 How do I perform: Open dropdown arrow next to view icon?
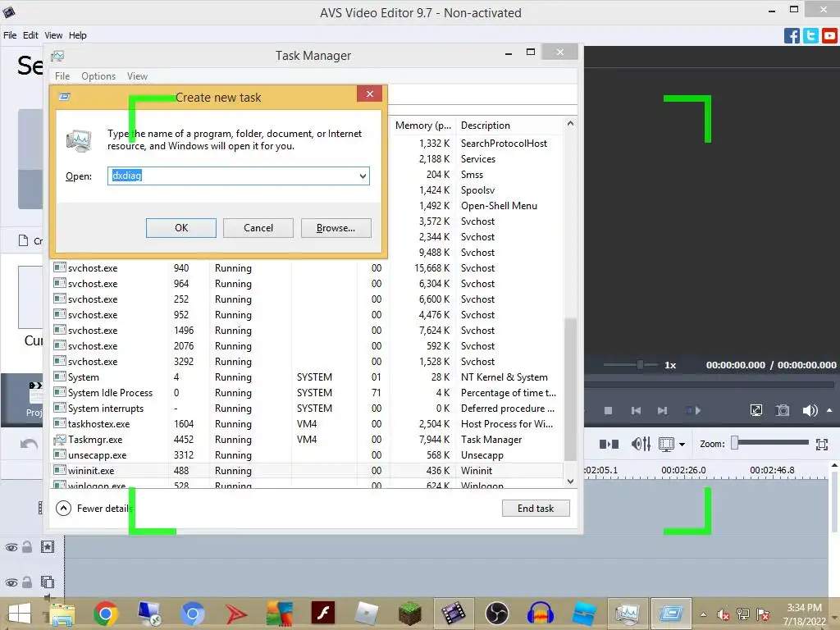click(x=682, y=444)
